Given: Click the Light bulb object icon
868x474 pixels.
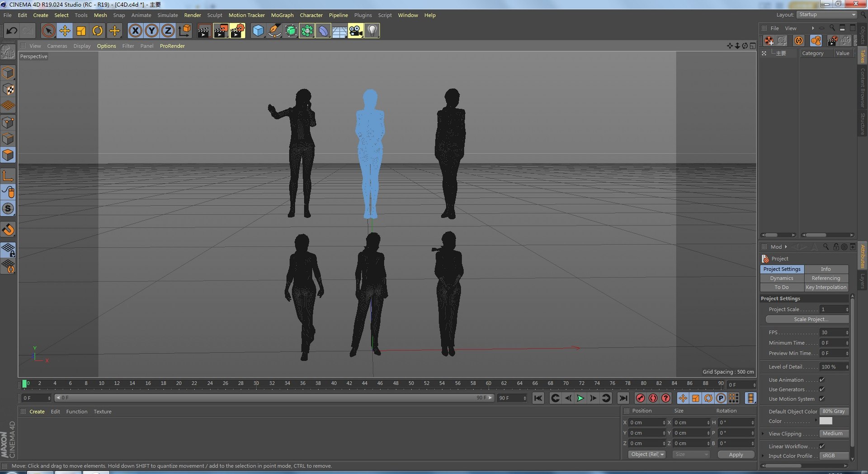Looking at the screenshot, I should 372,31.
